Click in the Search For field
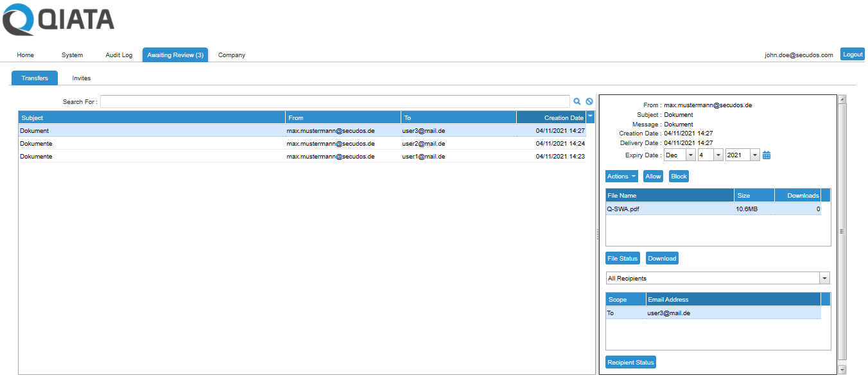Screen dimensions: 868x380 tap(334, 101)
